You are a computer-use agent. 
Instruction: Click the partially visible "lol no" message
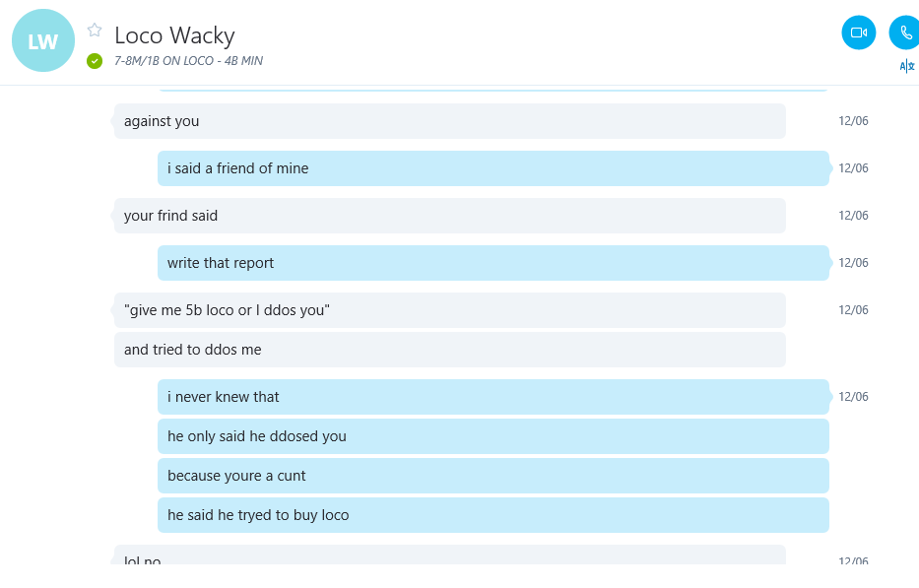point(449,555)
